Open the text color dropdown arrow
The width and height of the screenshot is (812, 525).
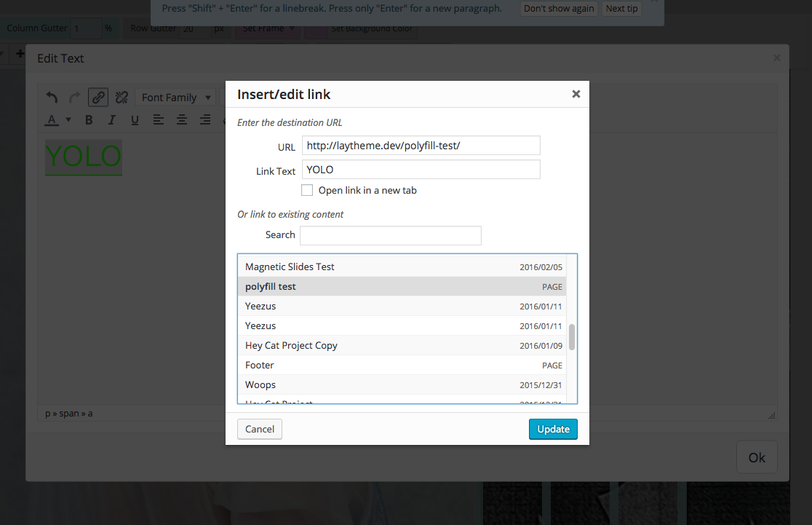click(68, 119)
